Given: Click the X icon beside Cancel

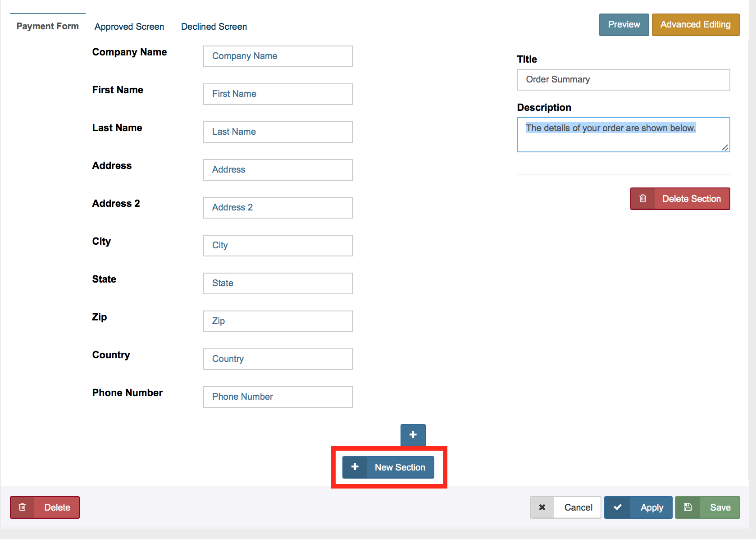Looking at the screenshot, I should point(542,507).
